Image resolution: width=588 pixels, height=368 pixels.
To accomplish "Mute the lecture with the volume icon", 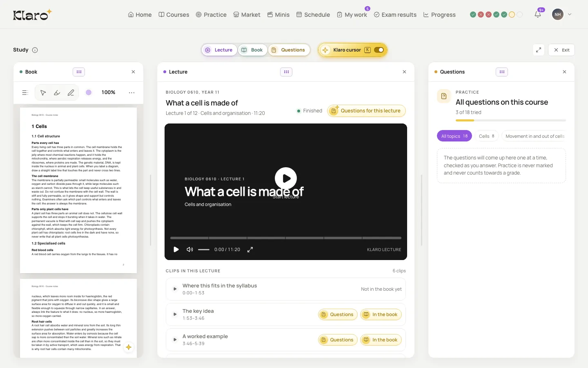I will (189, 249).
